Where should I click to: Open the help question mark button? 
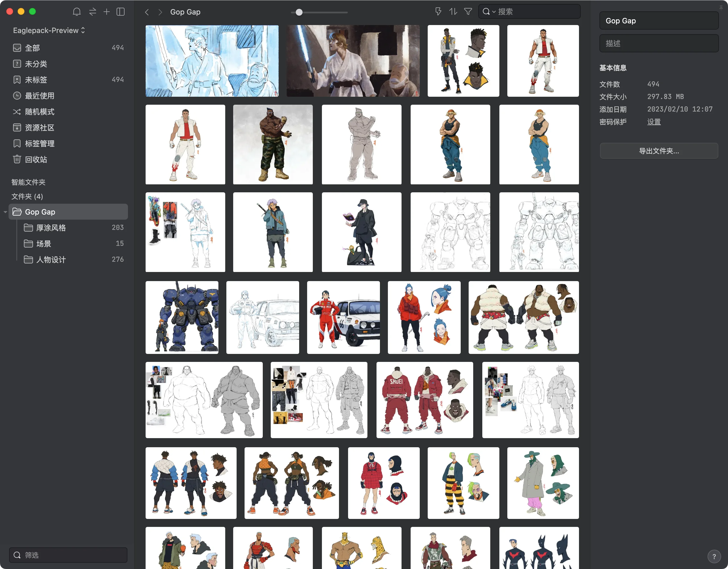[x=714, y=556]
